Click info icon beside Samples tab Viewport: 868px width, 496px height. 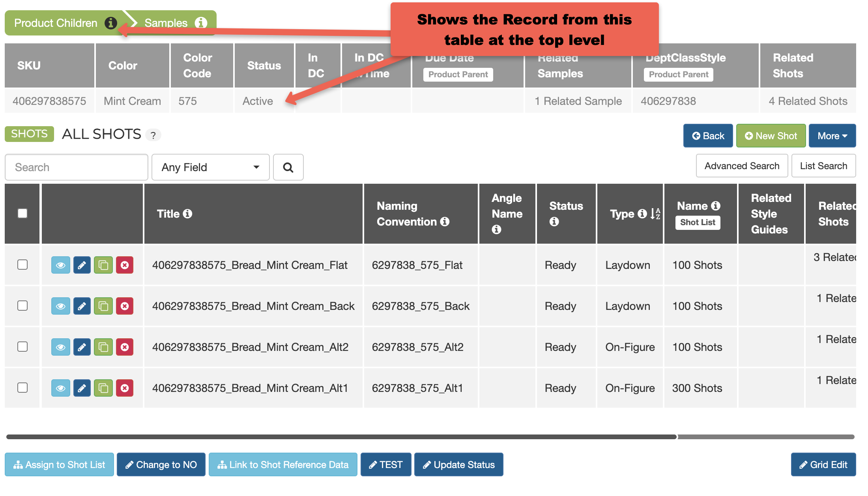[201, 23]
